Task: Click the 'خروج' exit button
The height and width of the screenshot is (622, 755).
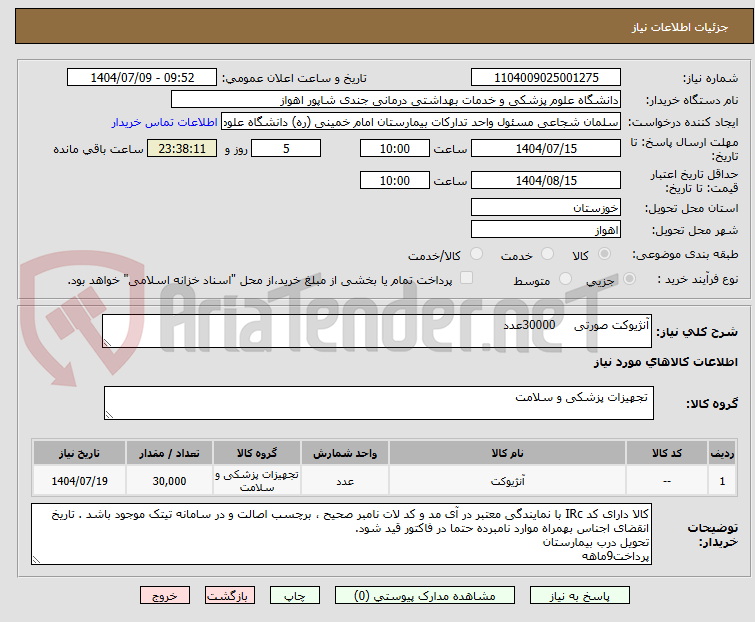Action: 165,596
